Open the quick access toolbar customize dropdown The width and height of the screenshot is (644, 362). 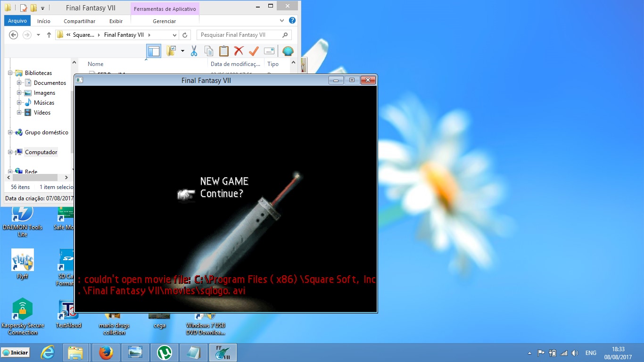pyautogui.click(x=42, y=8)
